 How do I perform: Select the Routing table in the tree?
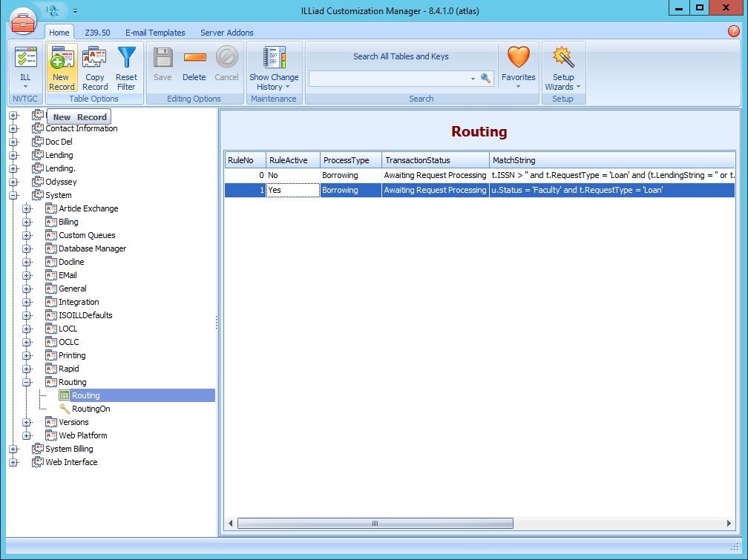88,395
